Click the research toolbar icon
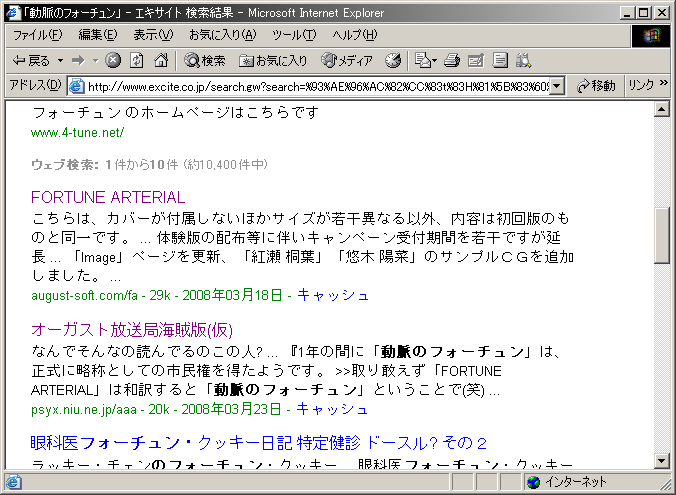The image size is (676, 495). point(523,60)
